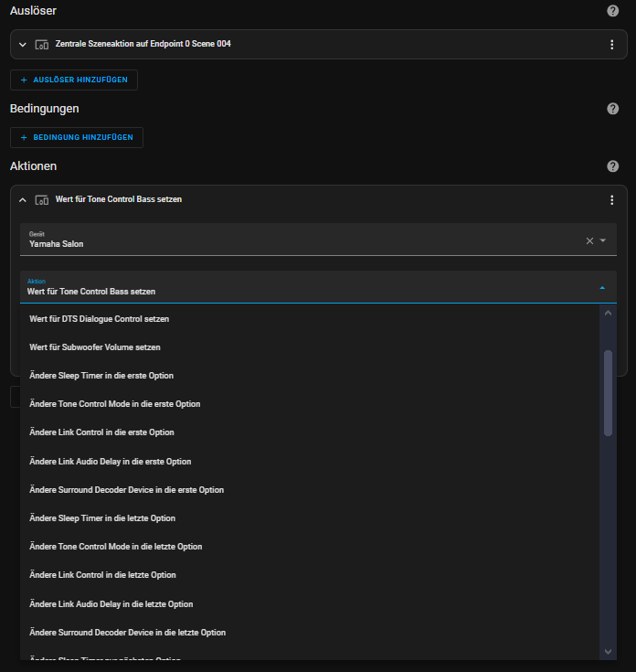Screen dimensions: 636x672
Task: Choose Ändere Tone Control Mode in die erste Option
Action: tap(309, 404)
